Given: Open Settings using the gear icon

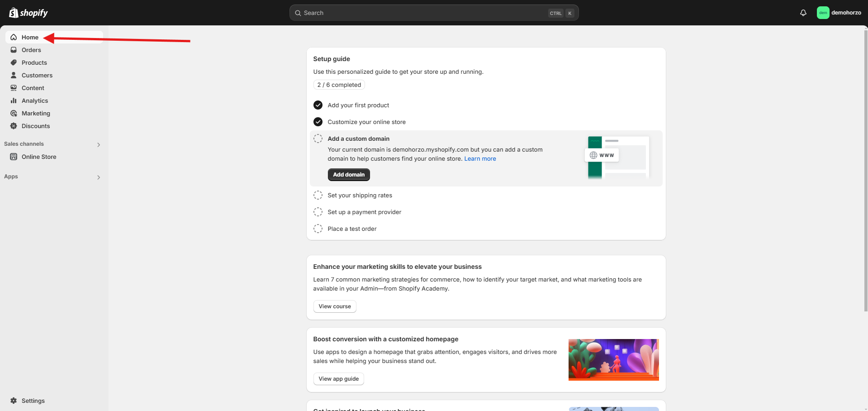Looking at the screenshot, I should [14, 401].
